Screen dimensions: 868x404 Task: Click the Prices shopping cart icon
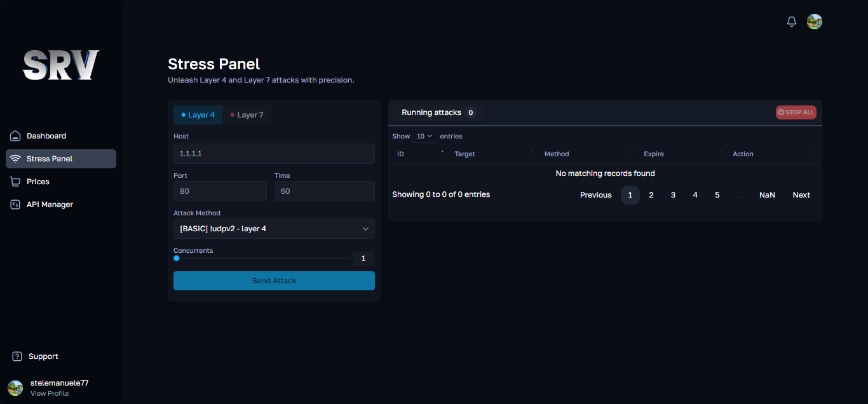[16, 182]
